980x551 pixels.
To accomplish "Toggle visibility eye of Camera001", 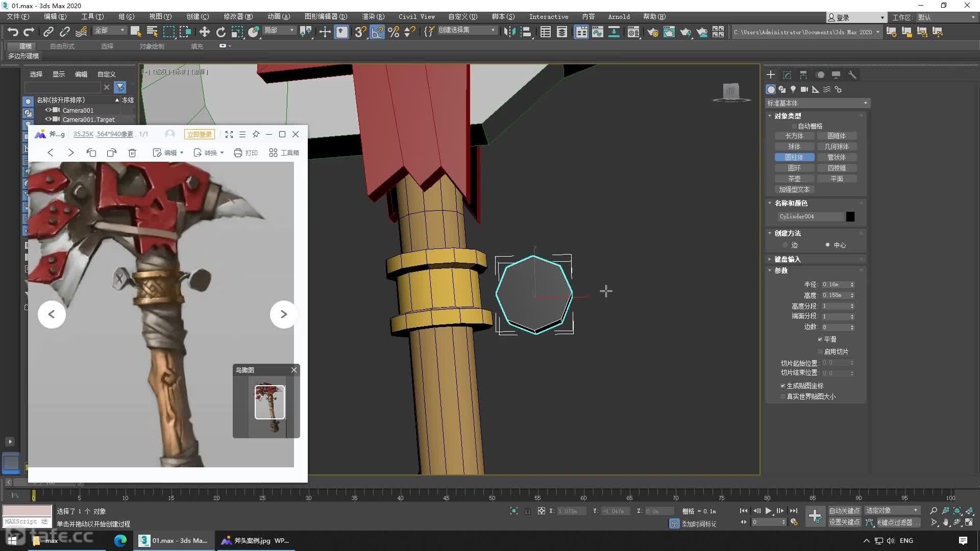I will [x=48, y=110].
